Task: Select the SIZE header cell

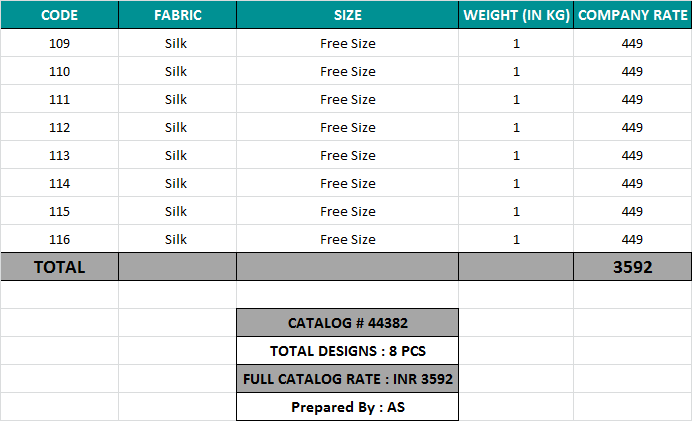Action: 348,15
